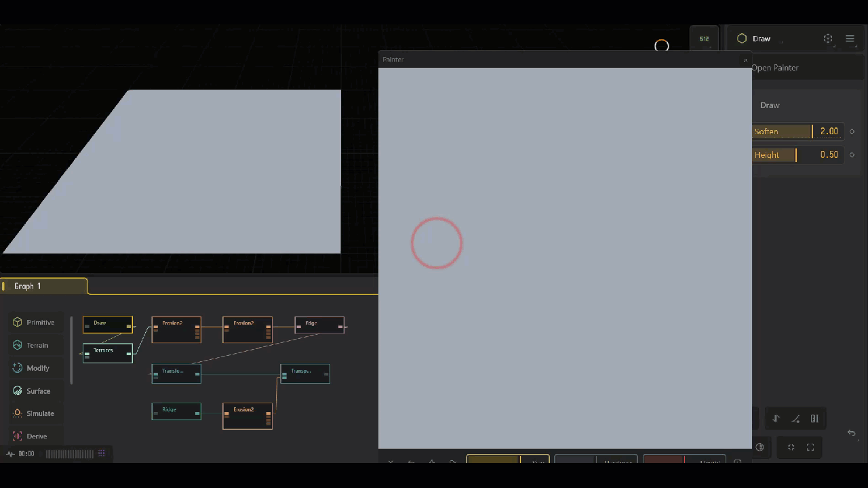868x488 pixels.
Task: Click the undo arrow icon at right edge
Action: 852,433
